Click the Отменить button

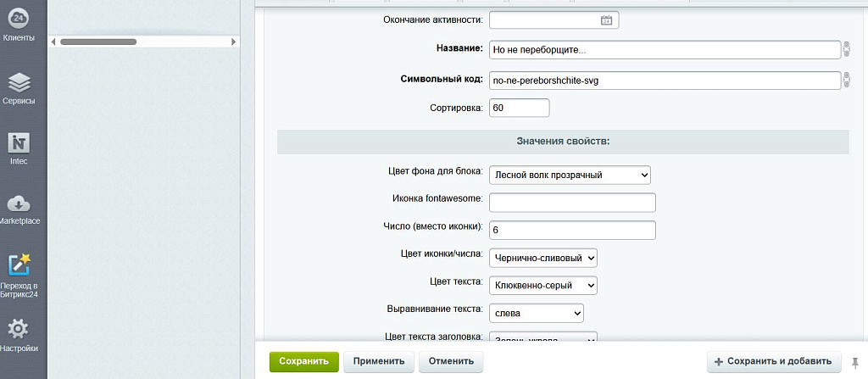[450, 361]
